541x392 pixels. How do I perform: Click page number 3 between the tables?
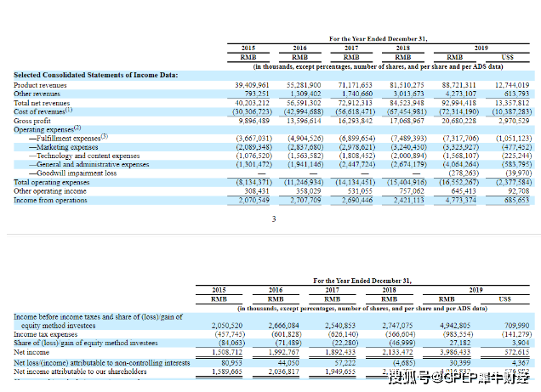point(273,219)
